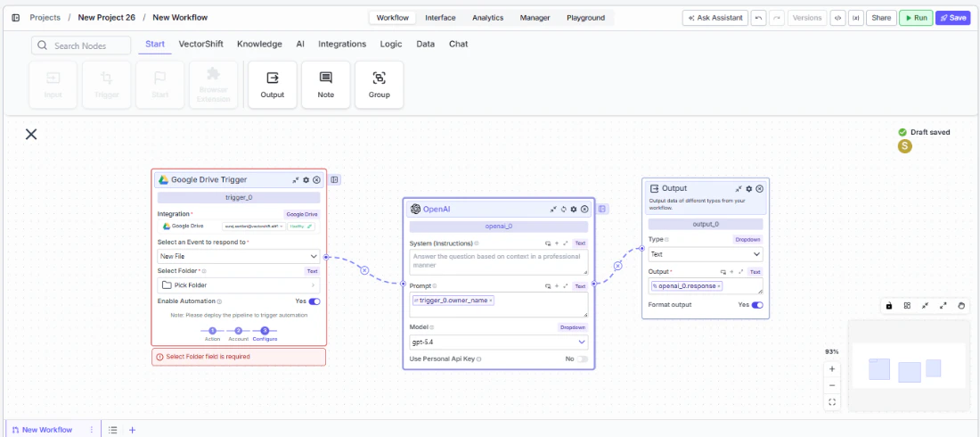The height and width of the screenshot is (437, 980).
Task: Click the plus icon on Prompt field
Action: point(557,286)
